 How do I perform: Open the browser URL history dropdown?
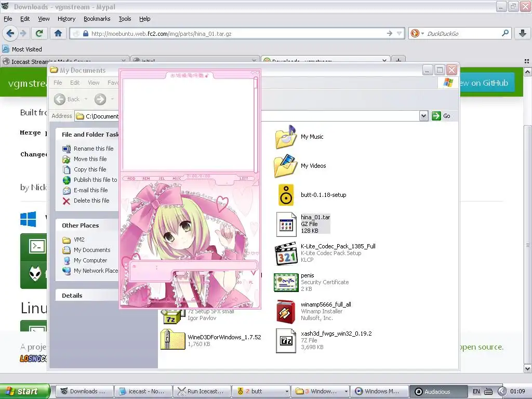pyautogui.click(x=400, y=33)
